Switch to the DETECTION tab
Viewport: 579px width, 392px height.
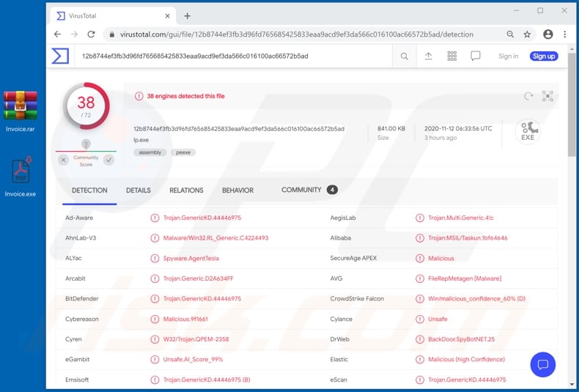point(89,191)
